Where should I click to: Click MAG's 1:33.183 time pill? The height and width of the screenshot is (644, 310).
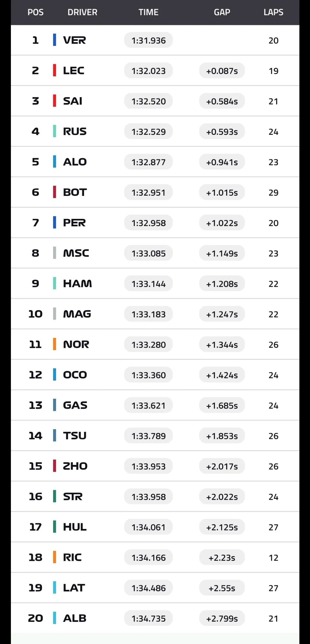[x=148, y=314]
